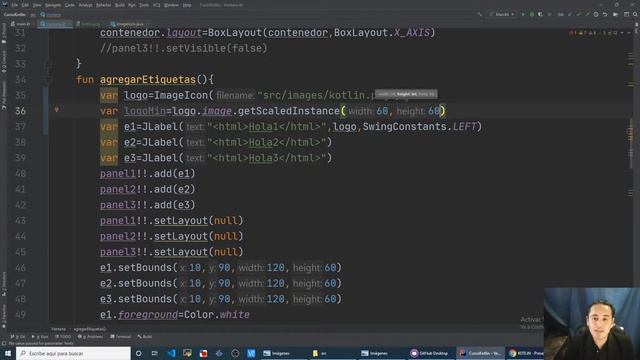Click the Cortana circle icon
This screenshot has height=360, width=640.
139,353
